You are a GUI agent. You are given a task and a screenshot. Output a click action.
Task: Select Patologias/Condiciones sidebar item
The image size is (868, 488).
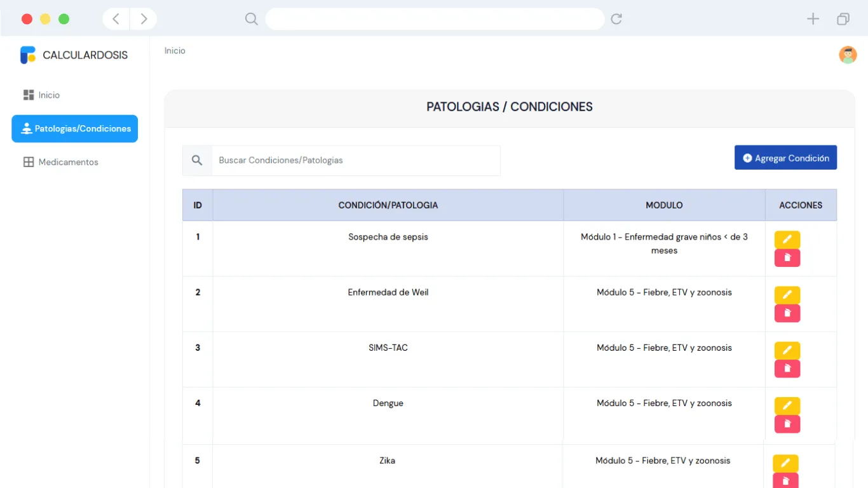click(x=74, y=128)
